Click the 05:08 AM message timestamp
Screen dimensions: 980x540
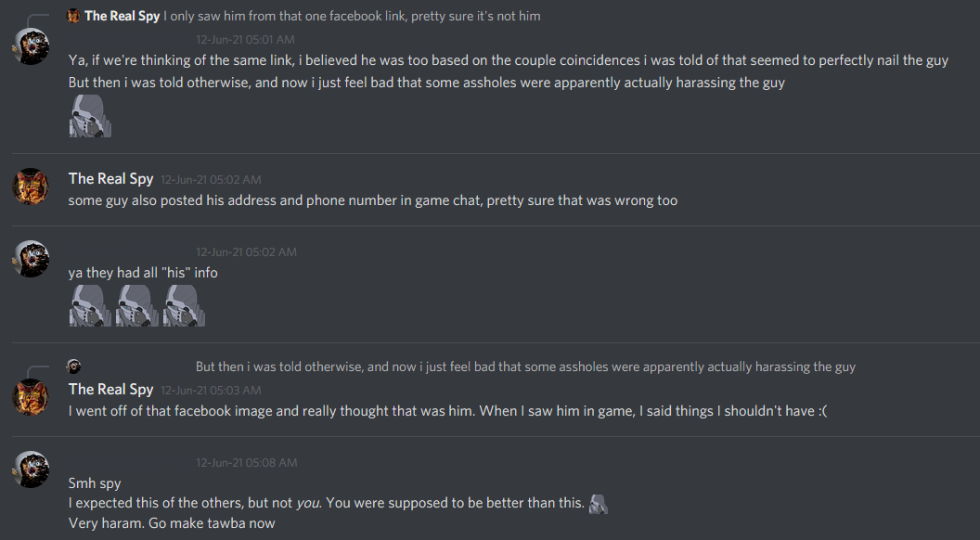point(246,462)
